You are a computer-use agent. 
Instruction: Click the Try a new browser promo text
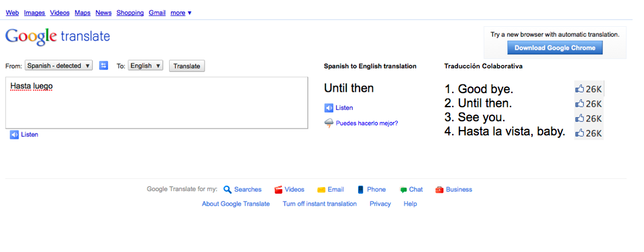pyautogui.click(x=555, y=35)
